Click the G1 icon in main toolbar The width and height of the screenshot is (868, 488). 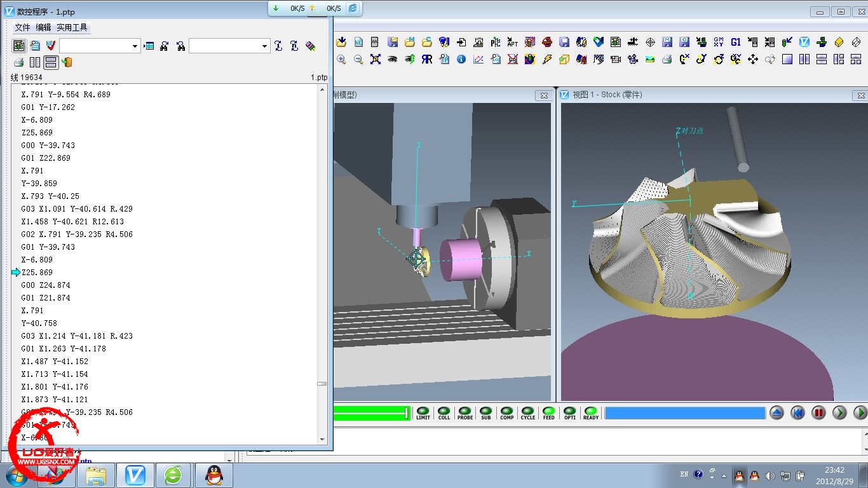(736, 42)
